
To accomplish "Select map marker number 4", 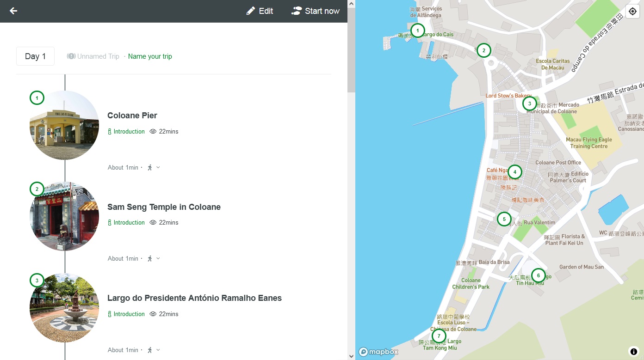I will point(514,172).
